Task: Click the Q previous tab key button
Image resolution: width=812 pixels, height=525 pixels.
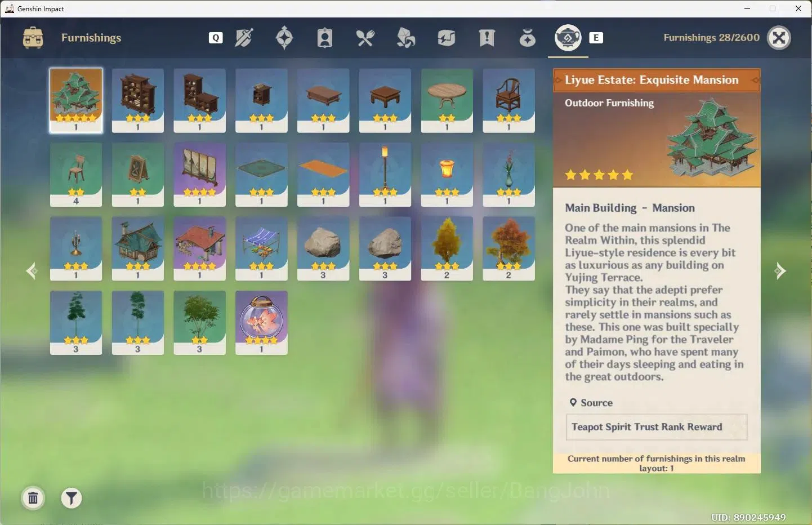Action: point(216,38)
